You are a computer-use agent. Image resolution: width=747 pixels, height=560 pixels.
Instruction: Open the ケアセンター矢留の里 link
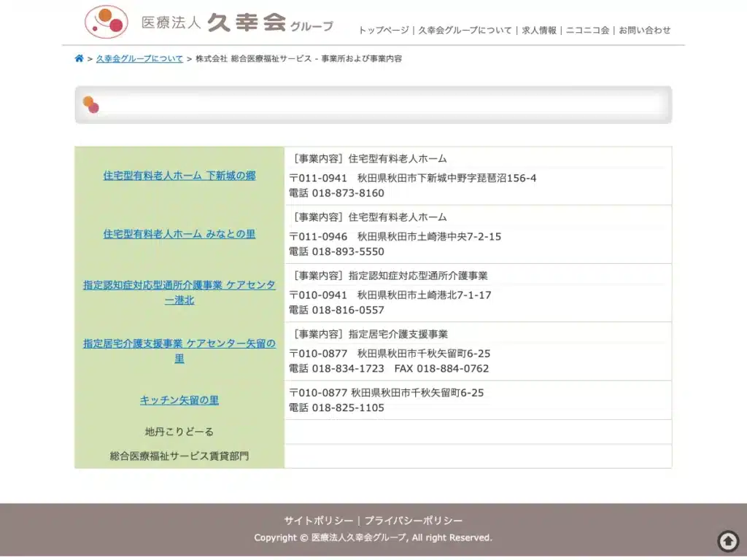(179, 351)
